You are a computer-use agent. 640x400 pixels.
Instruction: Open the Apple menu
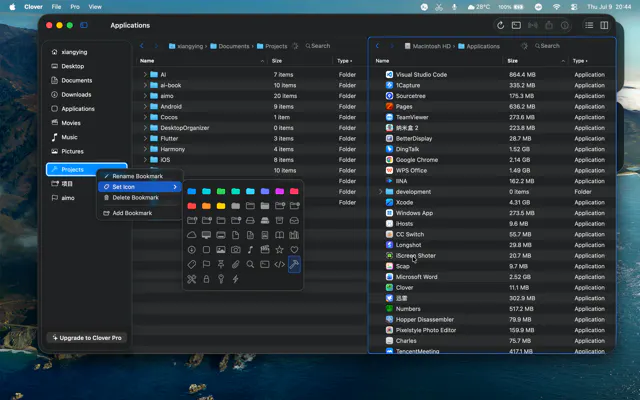pyautogui.click(x=12, y=7)
